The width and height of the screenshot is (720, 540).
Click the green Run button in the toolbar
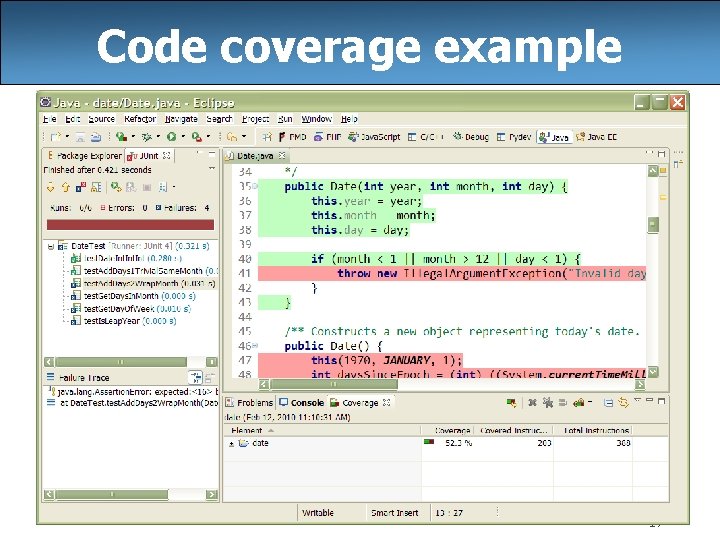[172, 136]
